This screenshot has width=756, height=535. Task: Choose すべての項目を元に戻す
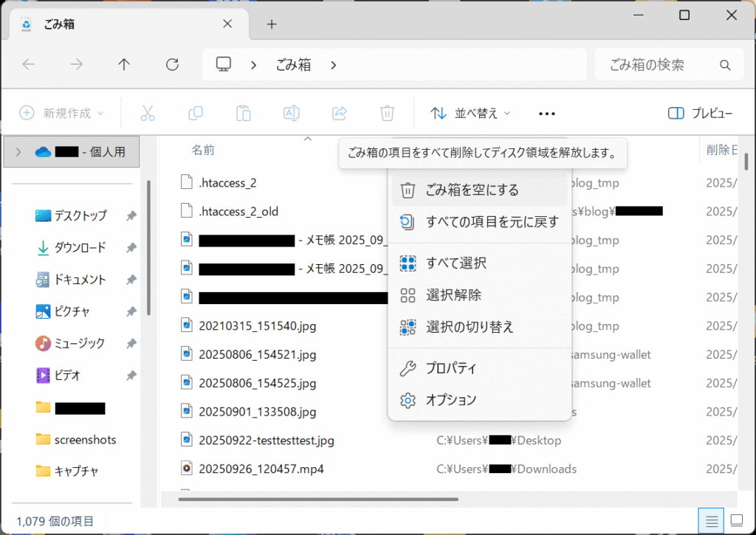(480, 221)
